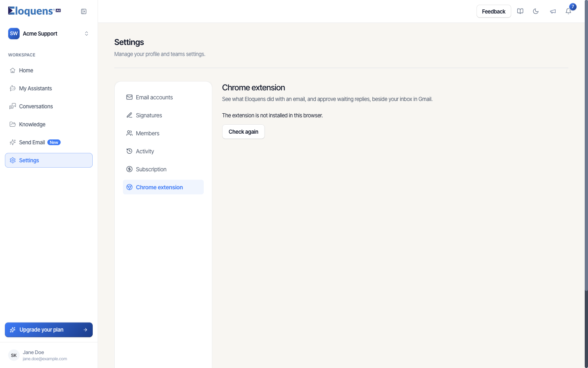Click the Send Email sparkle icon

click(x=13, y=142)
